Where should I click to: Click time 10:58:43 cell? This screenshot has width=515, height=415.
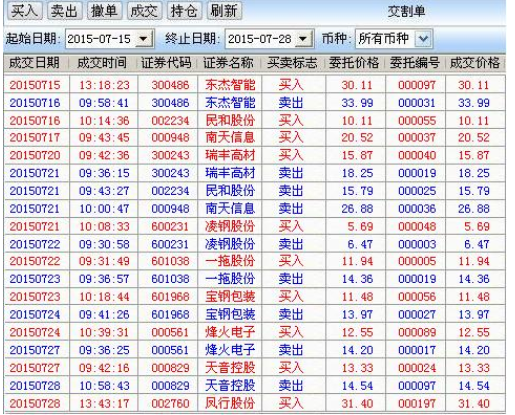coord(104,386)
